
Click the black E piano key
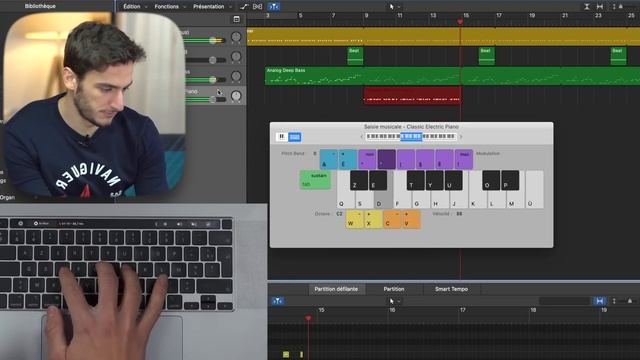[x=378, y=180]
